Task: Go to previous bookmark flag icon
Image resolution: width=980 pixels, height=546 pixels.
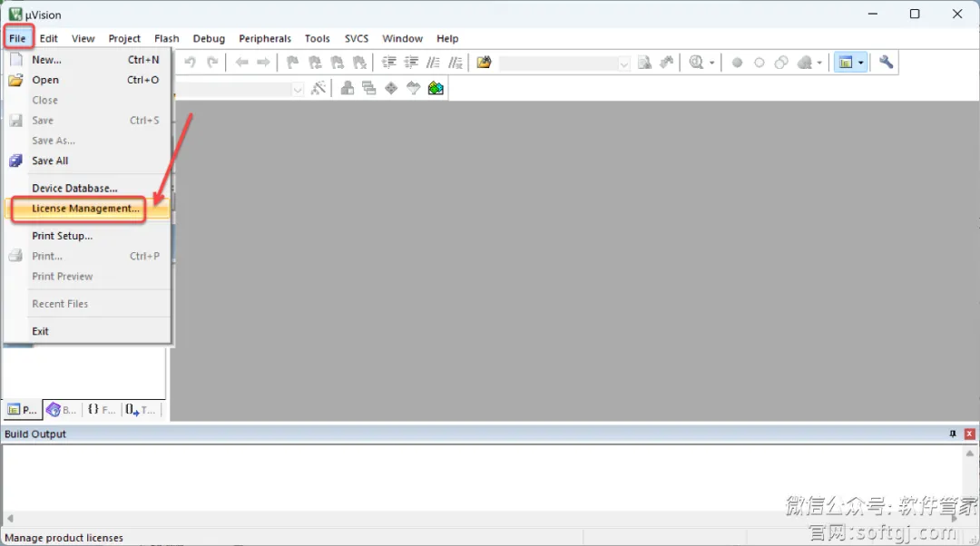Action: pyautogui.click(x=315, y=62)
